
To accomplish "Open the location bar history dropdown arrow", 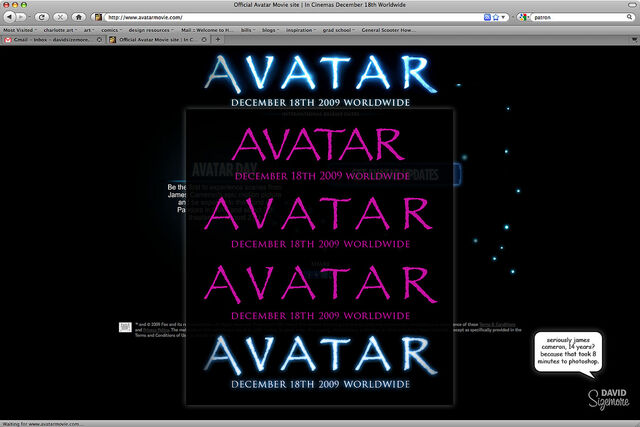I will pos(503,17).
